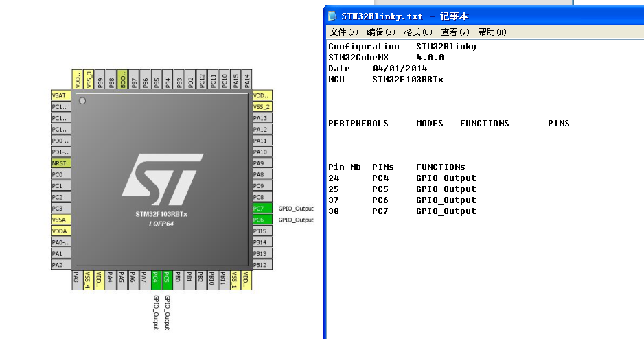Viewport: 644px width, 339px height.
Task: Click the VSS_4 pin at the bottom
Action: click(88, 280)
